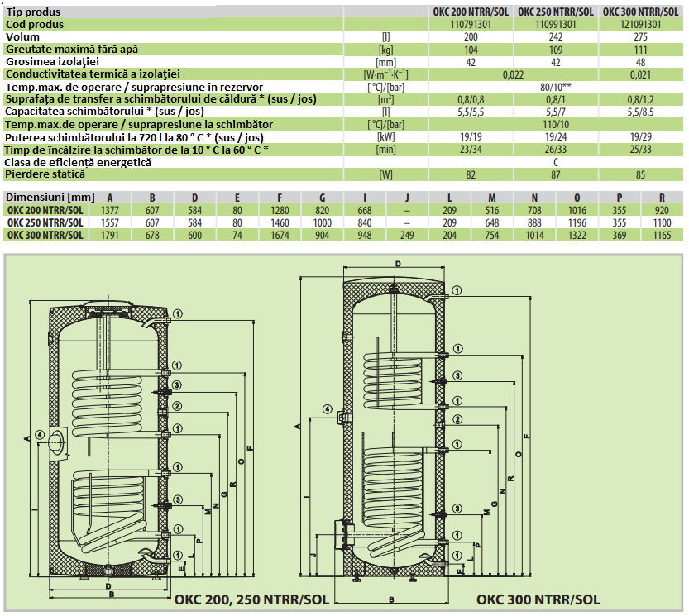The height and width of the screenshot is (616, 689).
Task: Click upper marker 3 on the left tank diagram
Action: tap(177, 385)
